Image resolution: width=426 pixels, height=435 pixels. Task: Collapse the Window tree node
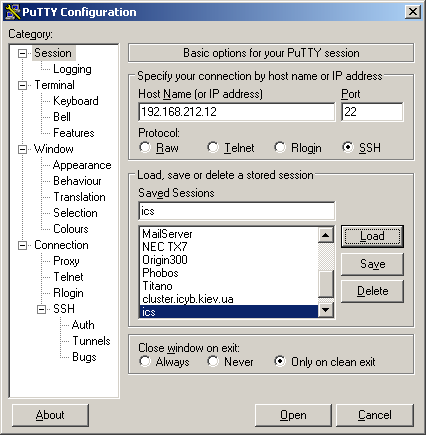pos(22,149)
